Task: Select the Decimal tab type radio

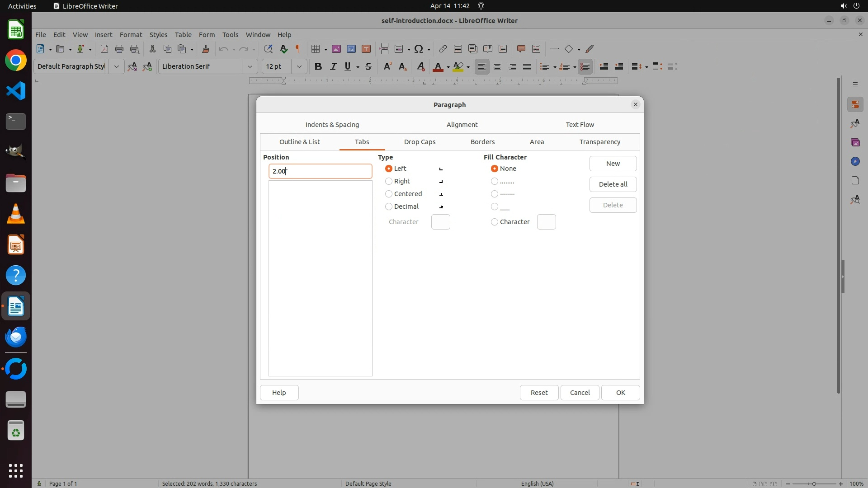Action: [389, 206]
